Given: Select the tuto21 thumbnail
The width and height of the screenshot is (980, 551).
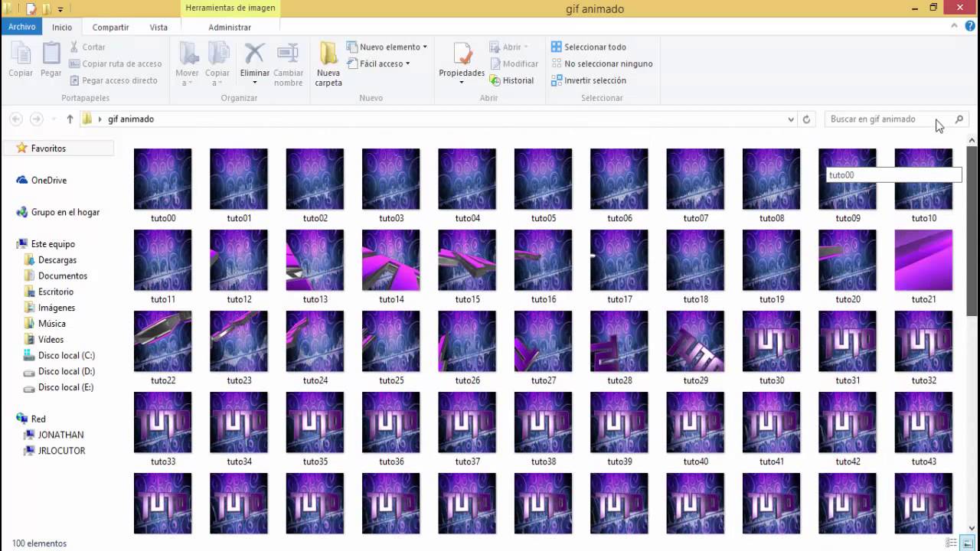Looking at the screenshot, I should [x=924, y=260].
